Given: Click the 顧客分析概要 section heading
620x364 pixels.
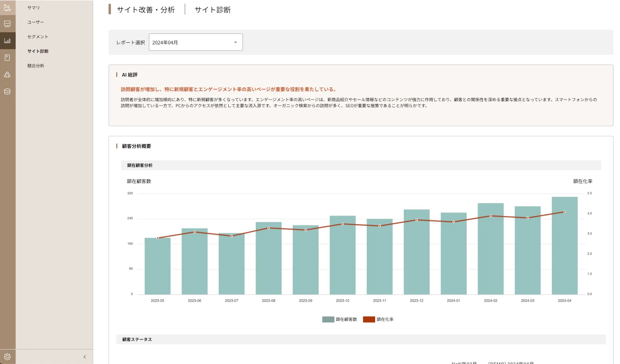Looking at the screenshot, I should tap(136, 146).
